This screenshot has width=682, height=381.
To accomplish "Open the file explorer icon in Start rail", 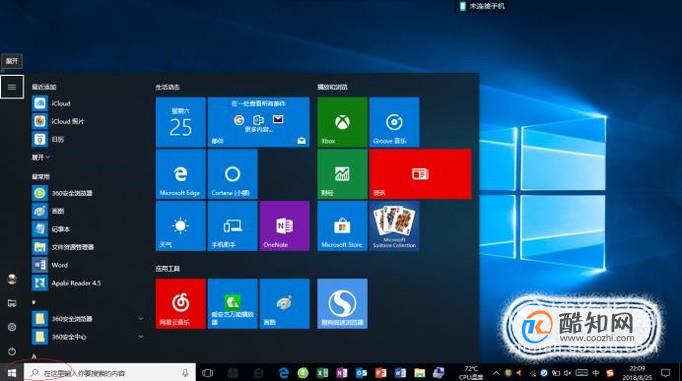I will click(12, 303).
